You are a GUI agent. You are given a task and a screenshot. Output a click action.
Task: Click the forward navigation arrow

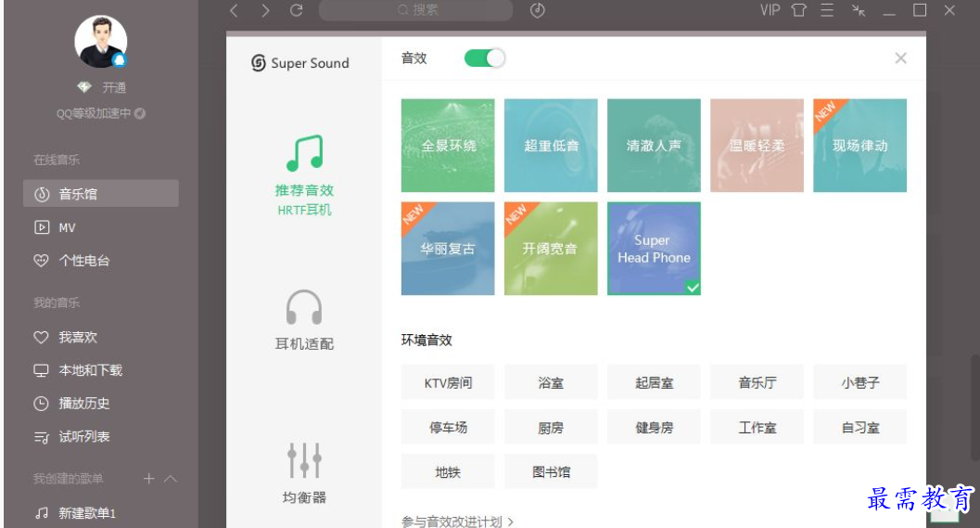[265, 10]
